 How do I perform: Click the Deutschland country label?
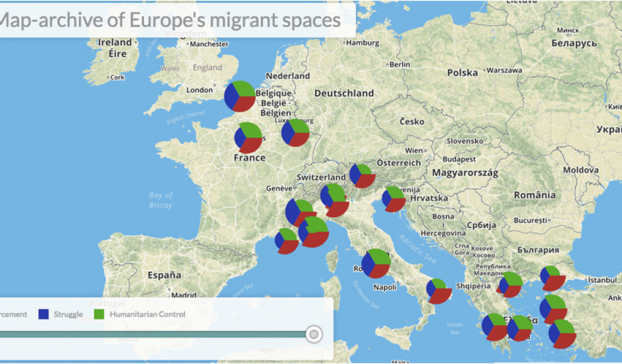tap(344, 93)
